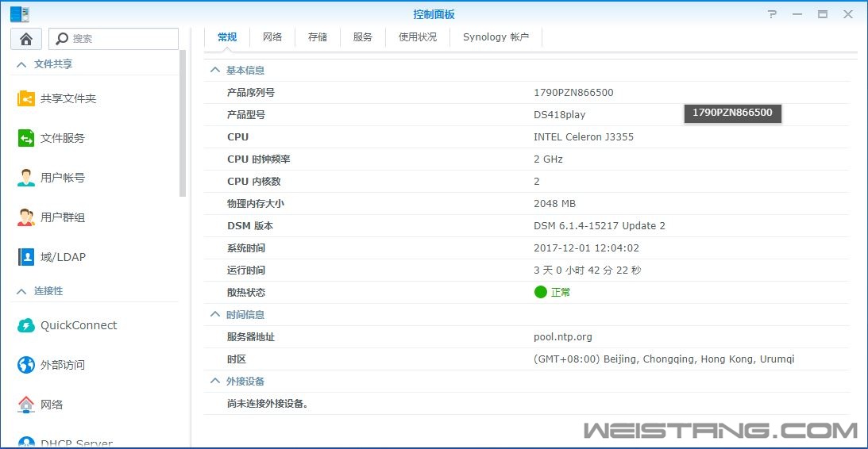Viewport: 868px width, 449px height.
Task: Switch to the Synology 帐户 tab
Action: 496,37
